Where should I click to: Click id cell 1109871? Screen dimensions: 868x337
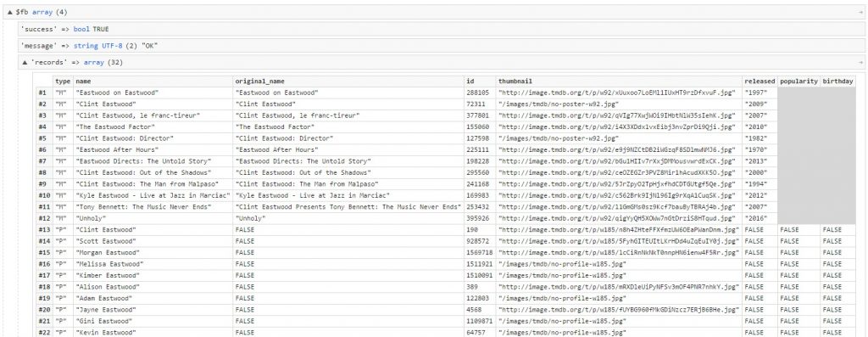[480, 321]
